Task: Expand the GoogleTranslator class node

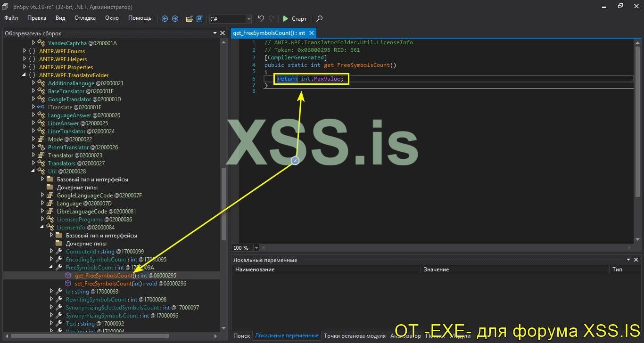Action: coord(33,99)
